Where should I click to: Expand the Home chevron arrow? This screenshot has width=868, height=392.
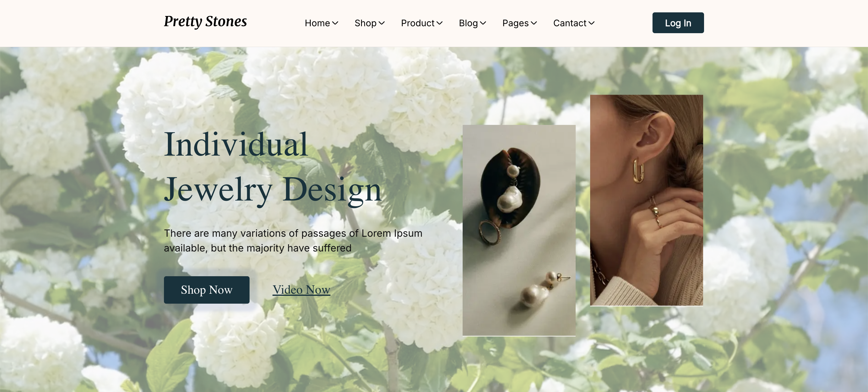335,23
